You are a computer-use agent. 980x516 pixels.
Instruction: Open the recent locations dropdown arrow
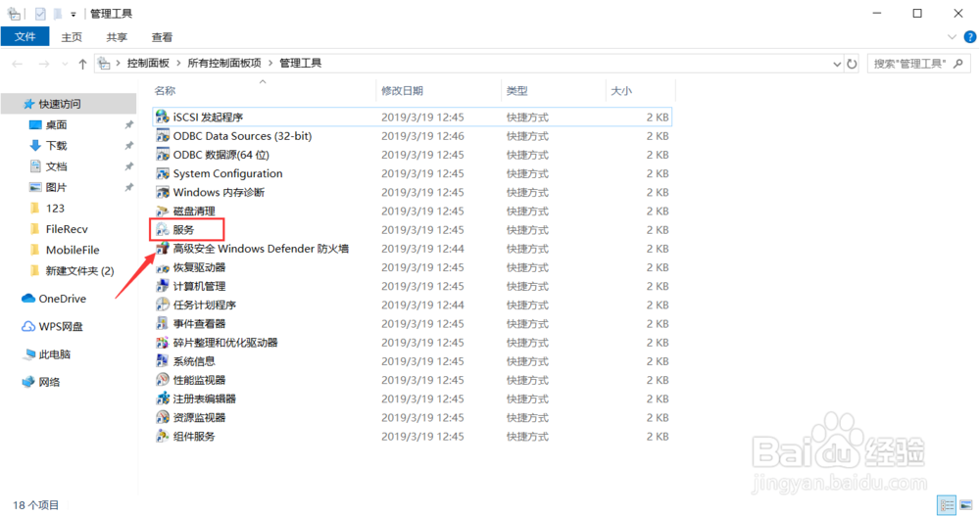coord(65,64)
